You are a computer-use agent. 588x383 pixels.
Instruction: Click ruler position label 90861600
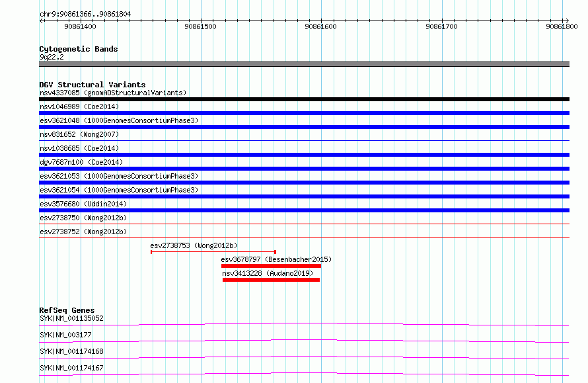click(320, 26)
